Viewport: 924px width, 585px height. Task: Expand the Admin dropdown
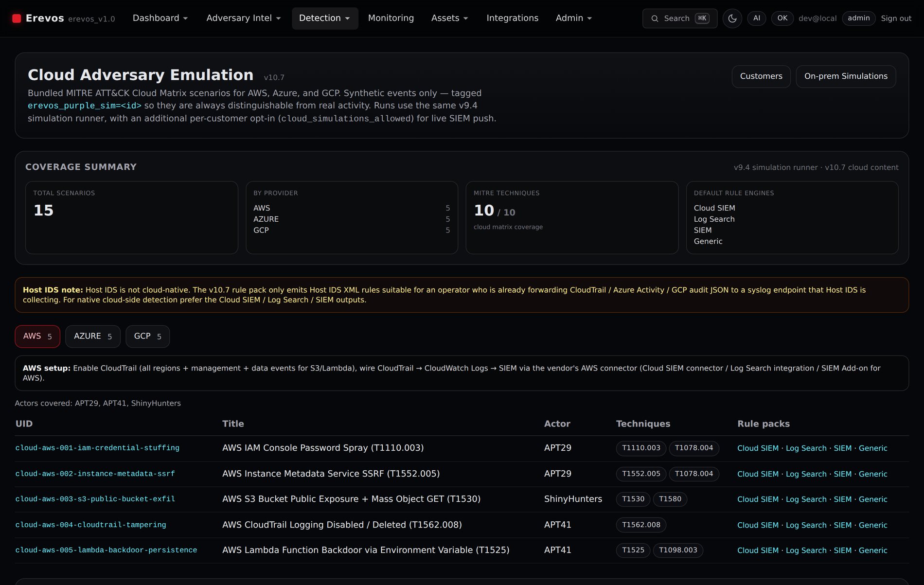(573, 18)
